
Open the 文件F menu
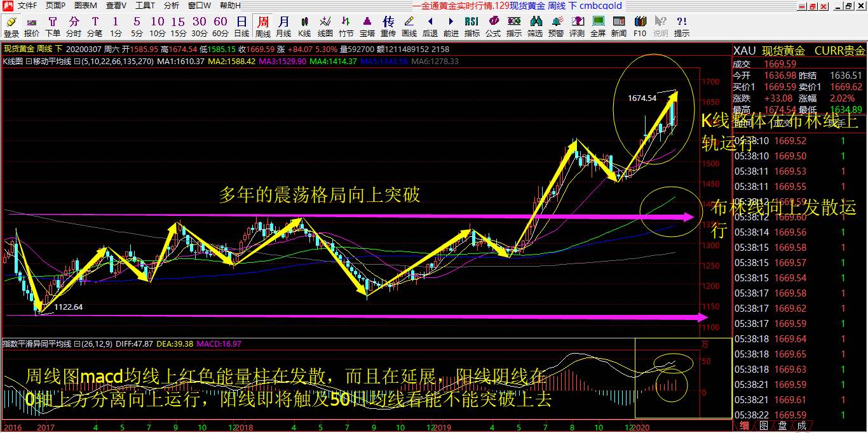(x=27, y=6)
